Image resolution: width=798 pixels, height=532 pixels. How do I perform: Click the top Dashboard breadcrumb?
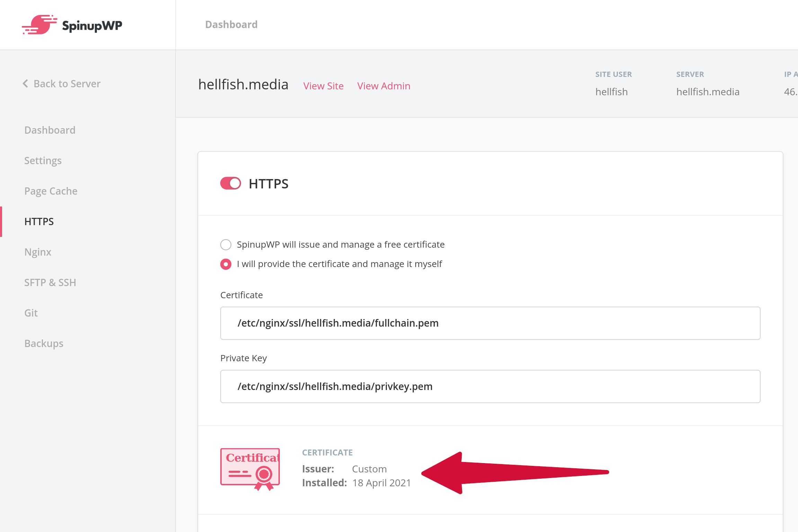point(231,24)
